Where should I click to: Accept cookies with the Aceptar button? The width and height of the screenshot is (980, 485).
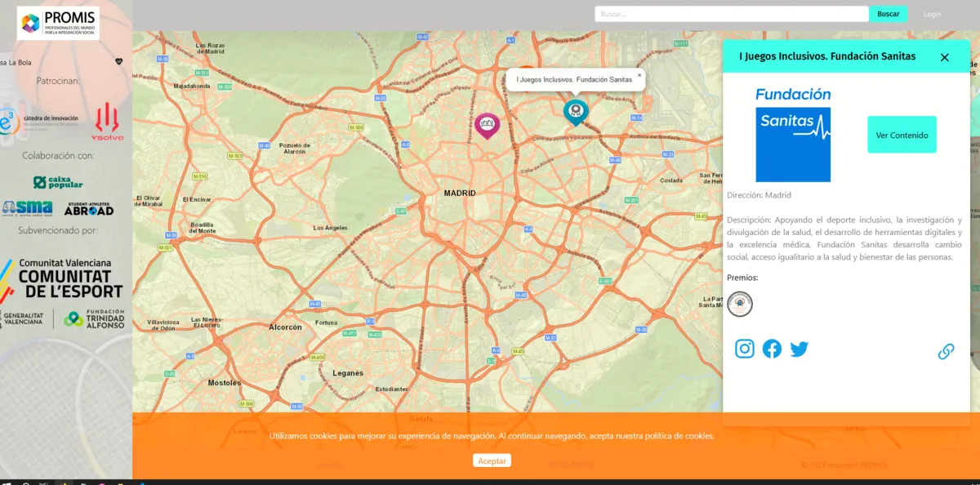[x=492, y=461]
